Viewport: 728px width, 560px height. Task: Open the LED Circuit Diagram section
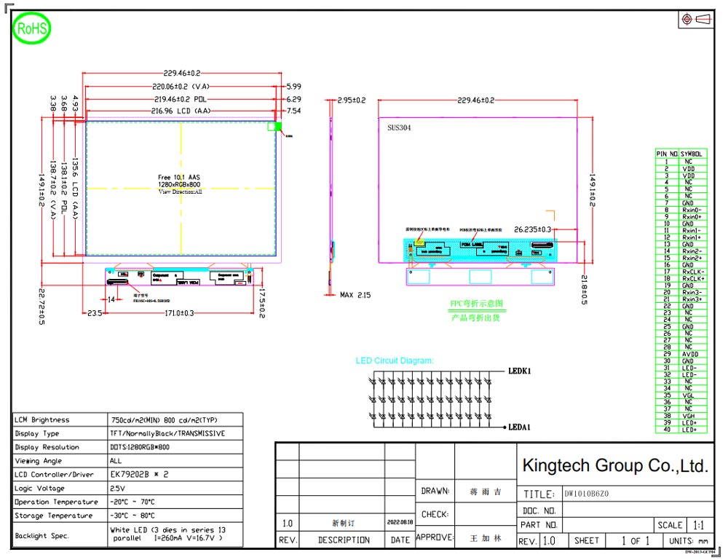pos(395,360)
